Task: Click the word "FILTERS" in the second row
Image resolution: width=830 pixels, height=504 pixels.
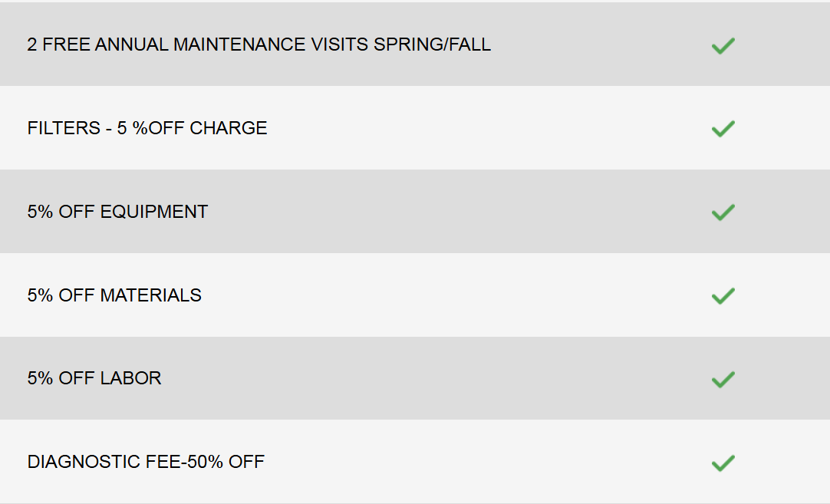Action: pos(64,128)
